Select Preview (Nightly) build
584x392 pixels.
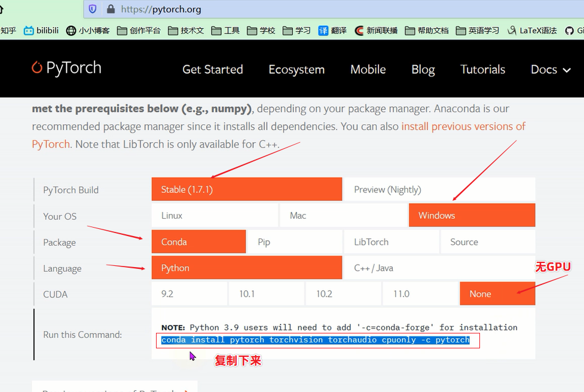[x=439, y=189]
